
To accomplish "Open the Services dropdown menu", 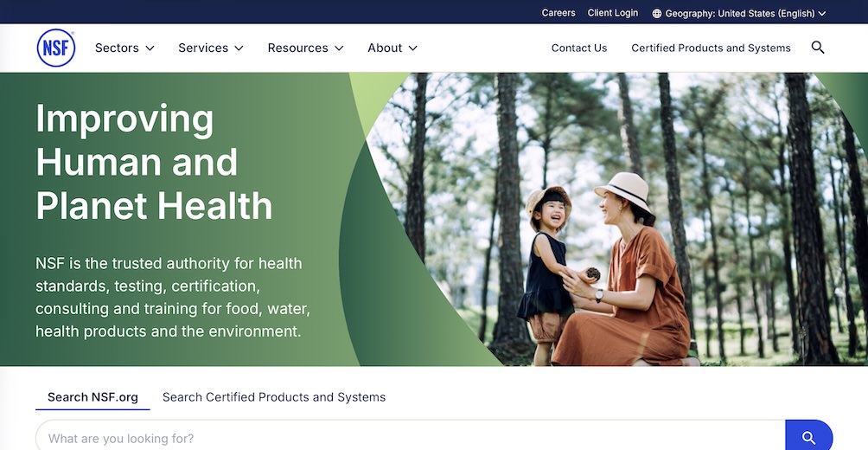I will point(210,48).
